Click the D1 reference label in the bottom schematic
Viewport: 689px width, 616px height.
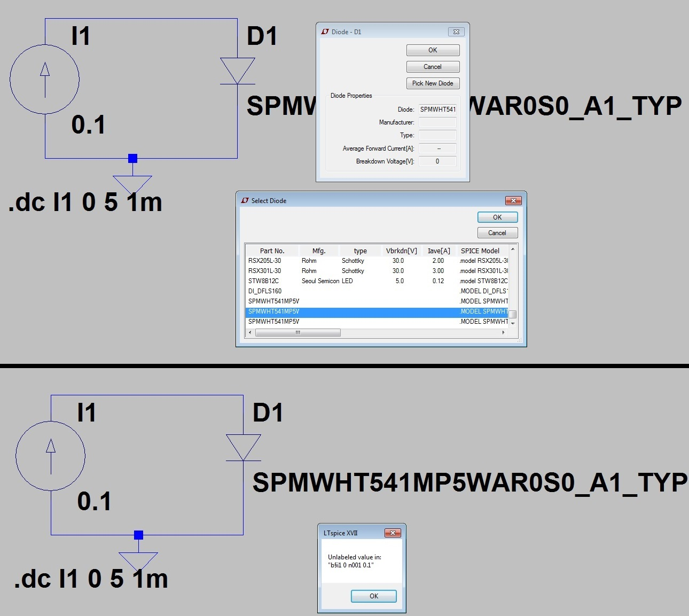(268, 412)
